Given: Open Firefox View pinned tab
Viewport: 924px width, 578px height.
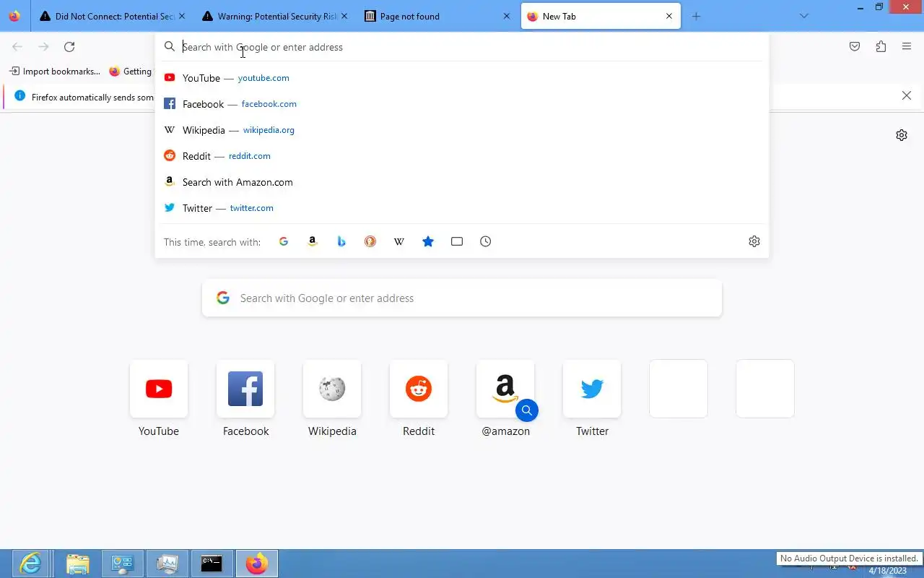Looking at the screenshot, I should point(14,16).
